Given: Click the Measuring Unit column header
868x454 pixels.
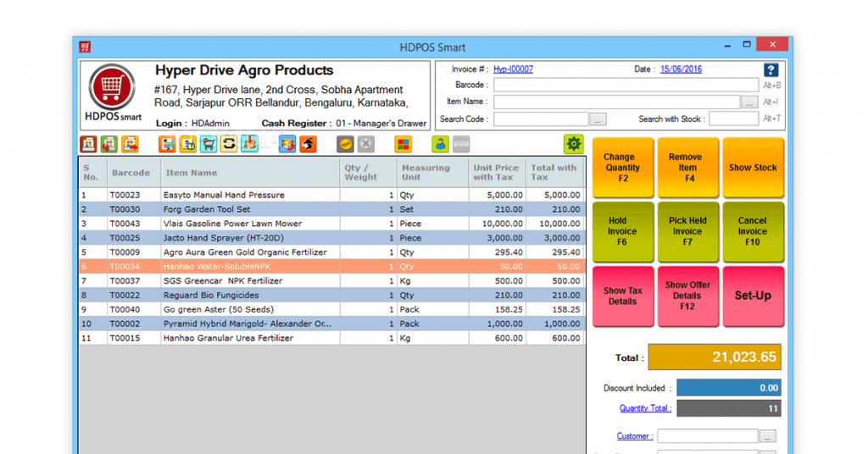Looking at the screenshot, I should [x=432, y=173].
